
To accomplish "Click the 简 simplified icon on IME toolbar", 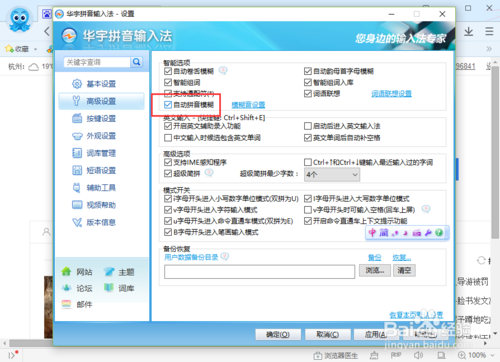I will (x=384, y=233).
